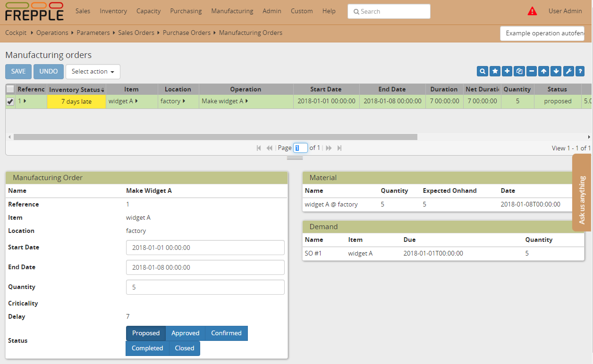This screenshot has height=364, width=593.
Task: Uncheck the row selection checkbox
Action: pos(10,101)
